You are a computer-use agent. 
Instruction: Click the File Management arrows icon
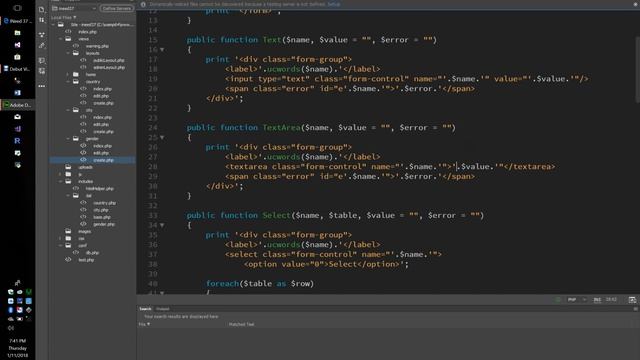(42, 20)
